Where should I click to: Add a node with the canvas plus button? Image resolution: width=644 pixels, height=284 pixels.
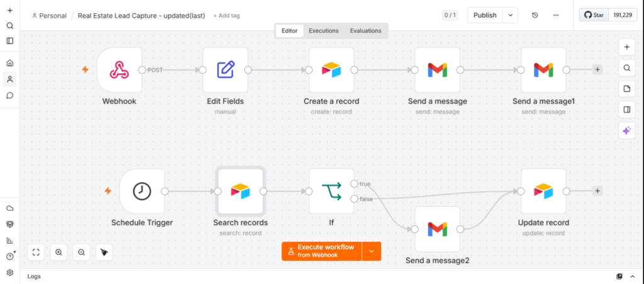(627, 47)
